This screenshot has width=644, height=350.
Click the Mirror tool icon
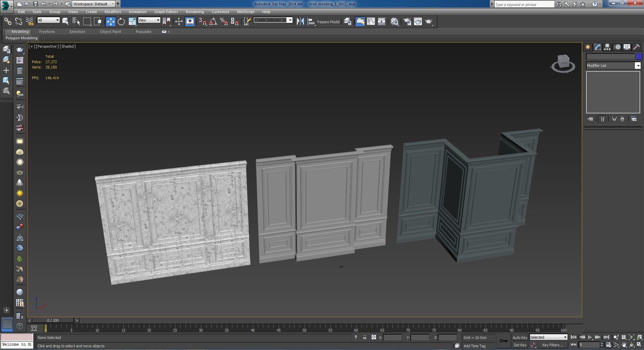click(300, 21)
